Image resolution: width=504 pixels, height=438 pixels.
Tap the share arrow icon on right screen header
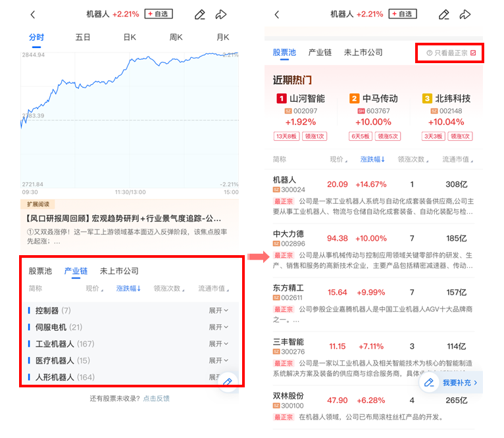[x=465, y=14]
